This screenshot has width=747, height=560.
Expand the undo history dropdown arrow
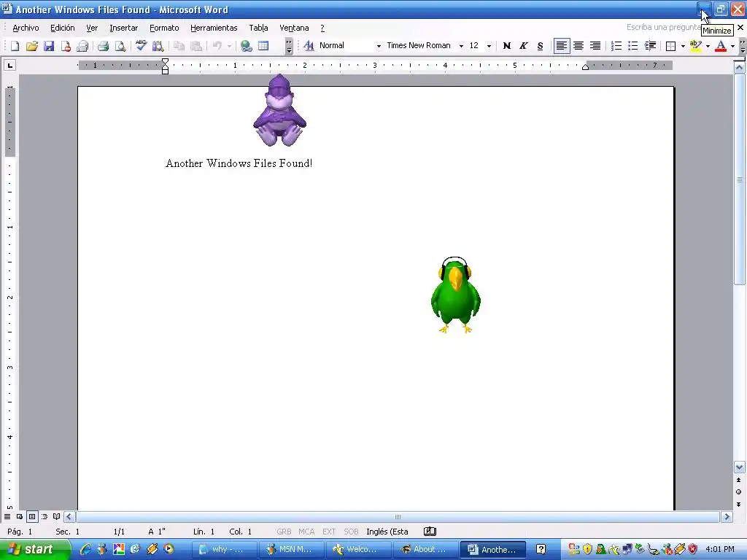point(229,46)
